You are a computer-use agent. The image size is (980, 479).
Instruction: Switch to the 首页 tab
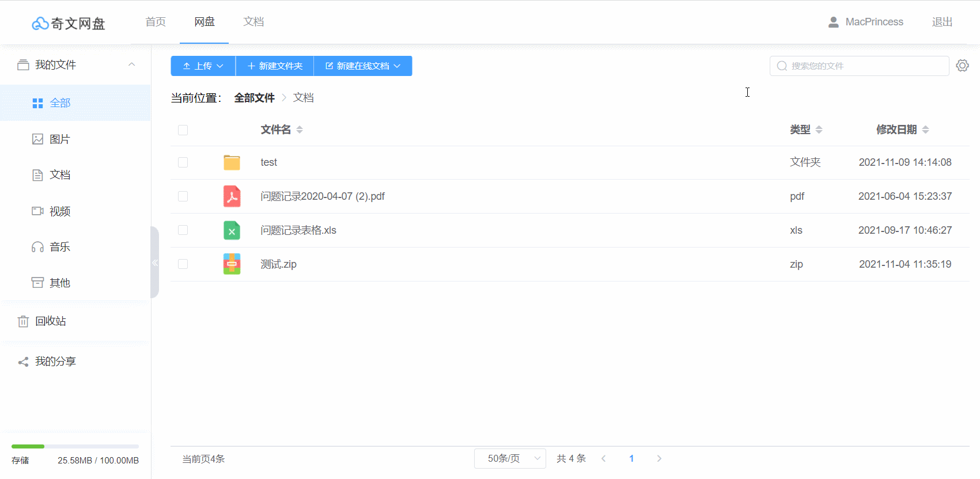pyautogui.click(x=156, y=22)
